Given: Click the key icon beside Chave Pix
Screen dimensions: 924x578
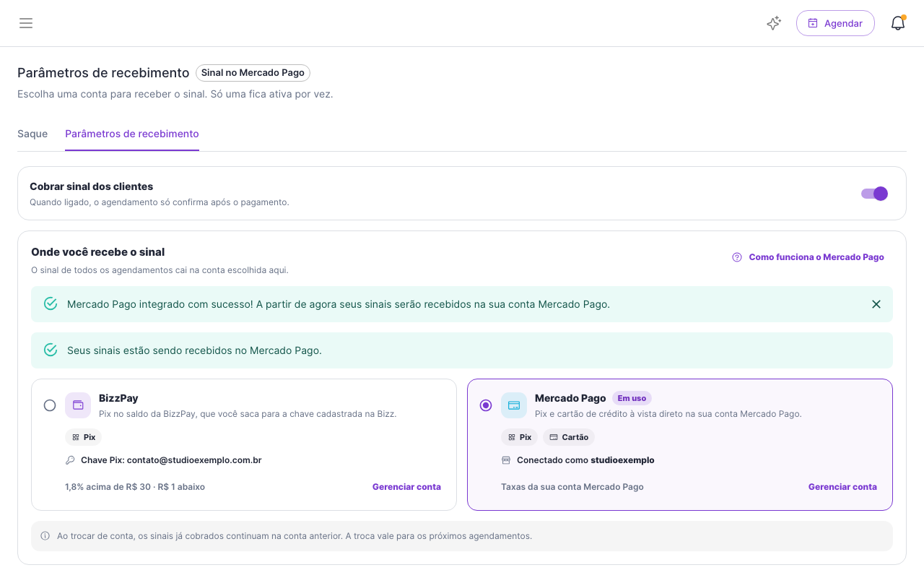Looking at the screenshot, I should [70, 460].
